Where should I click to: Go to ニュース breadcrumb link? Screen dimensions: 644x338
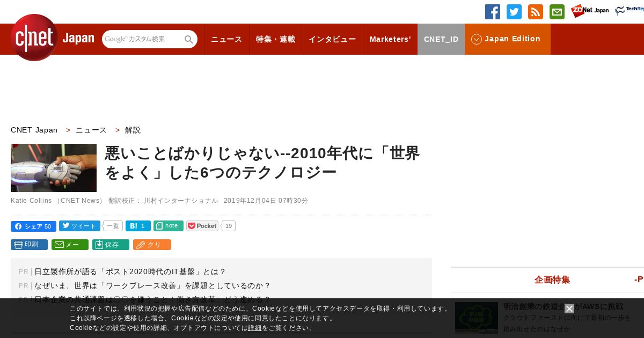tap(91, 130)
